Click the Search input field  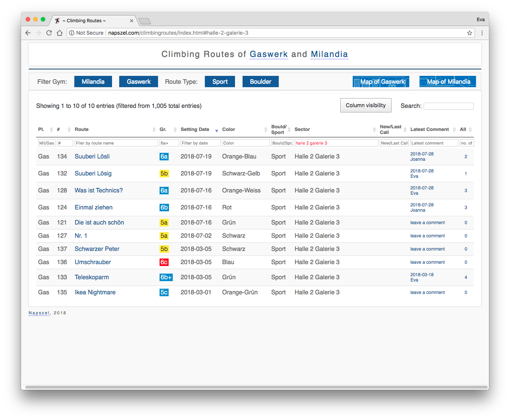click(x=449, y=106)
